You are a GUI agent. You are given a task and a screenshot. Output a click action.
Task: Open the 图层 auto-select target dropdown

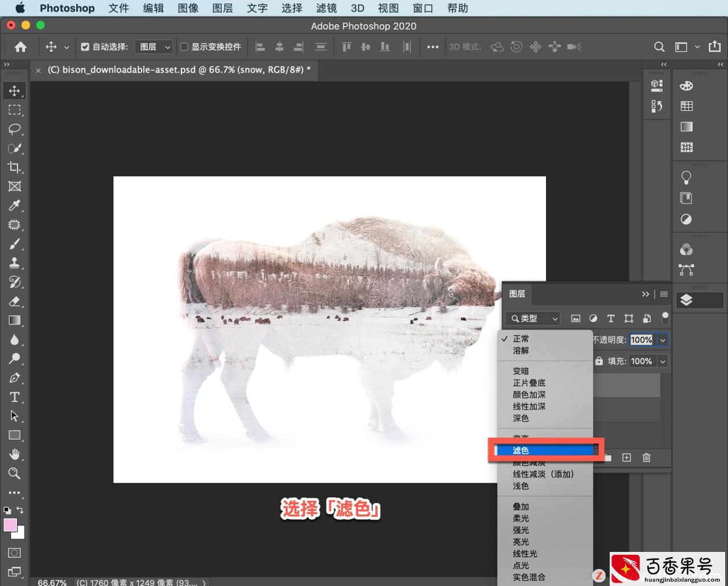click(154, 47)
